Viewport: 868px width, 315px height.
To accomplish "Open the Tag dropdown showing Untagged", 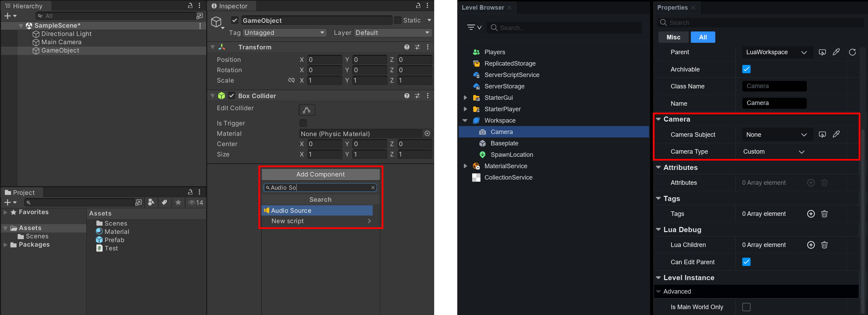I will pos(284,33).
